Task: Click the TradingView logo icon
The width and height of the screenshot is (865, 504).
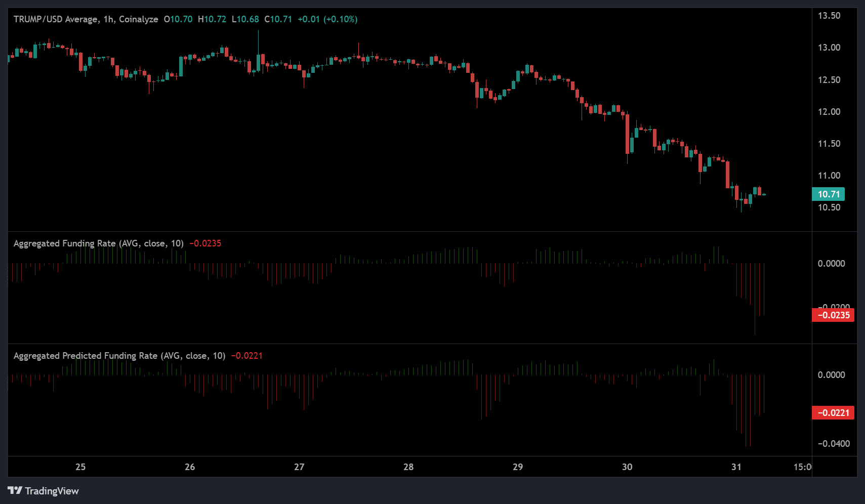Action: click(x=15, y=490)
